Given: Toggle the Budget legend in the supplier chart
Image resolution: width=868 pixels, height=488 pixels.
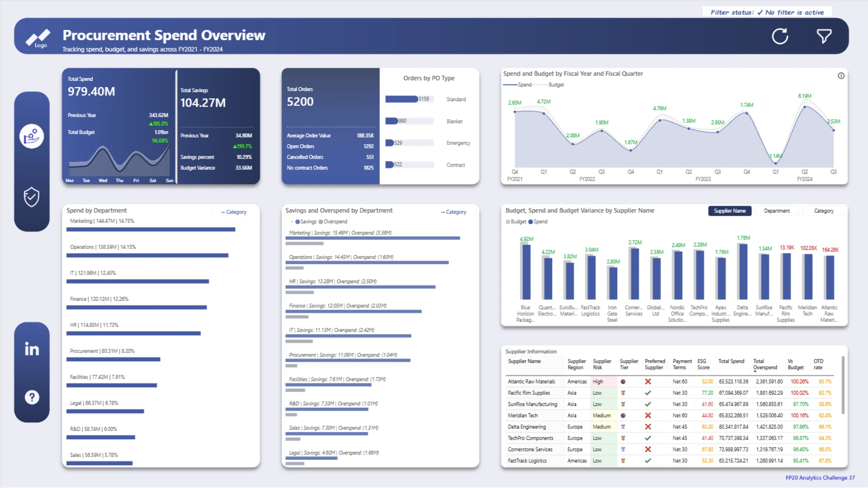Looking at the screenshot, I should click(516, 221).
